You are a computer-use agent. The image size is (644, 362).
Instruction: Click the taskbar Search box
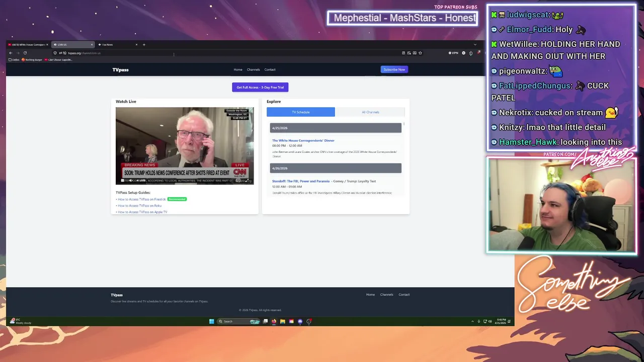tap(239, 321)
